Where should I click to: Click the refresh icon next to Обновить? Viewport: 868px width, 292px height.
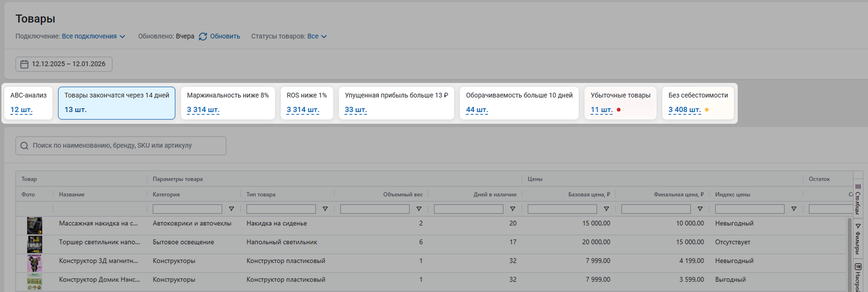coord(202,36)
